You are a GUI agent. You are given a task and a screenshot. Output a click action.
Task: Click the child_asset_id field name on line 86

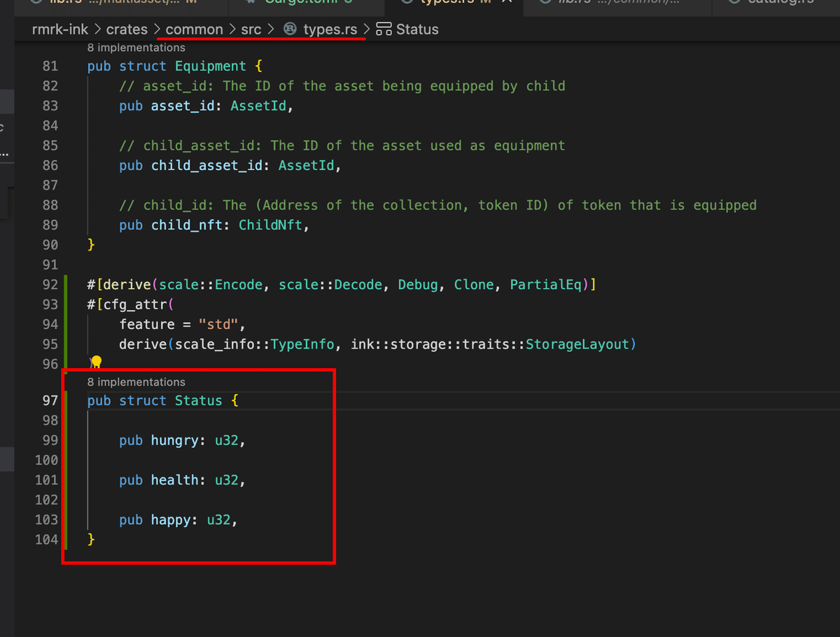pos(206,166)
